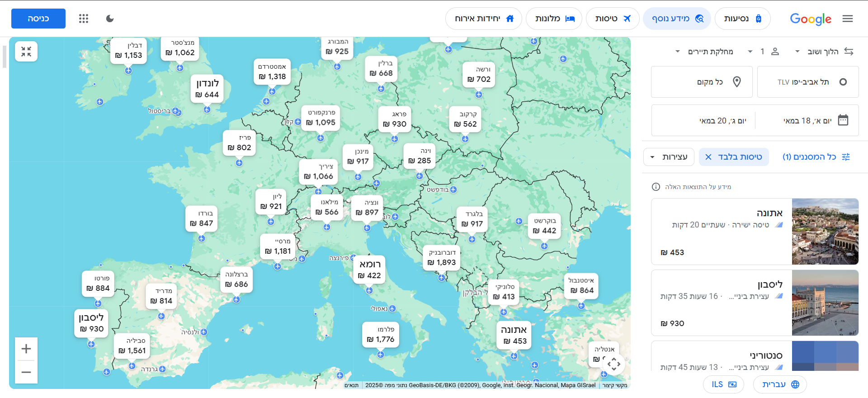Remove the direct flights only filter

tap(708, 157)
